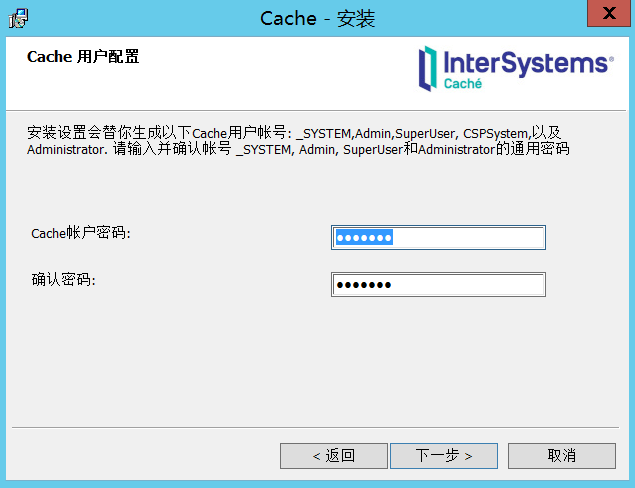Viewport: 635px width, 488px height.
Task: Proceed with the 下一步 > button
Action: click(444, 456)
